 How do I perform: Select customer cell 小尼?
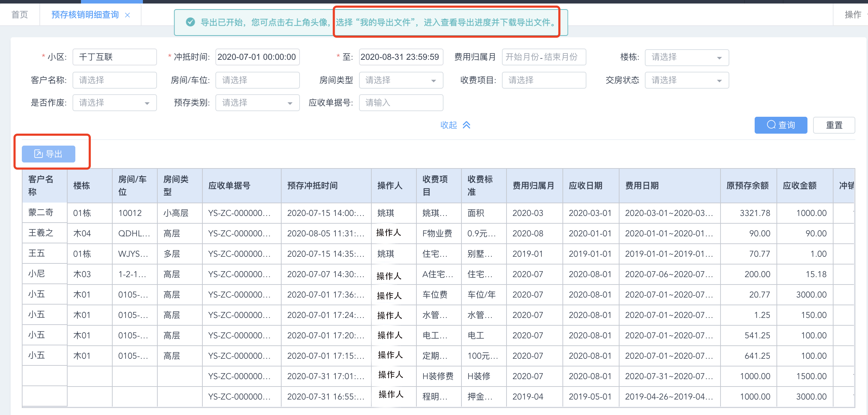tap(45, 274)
